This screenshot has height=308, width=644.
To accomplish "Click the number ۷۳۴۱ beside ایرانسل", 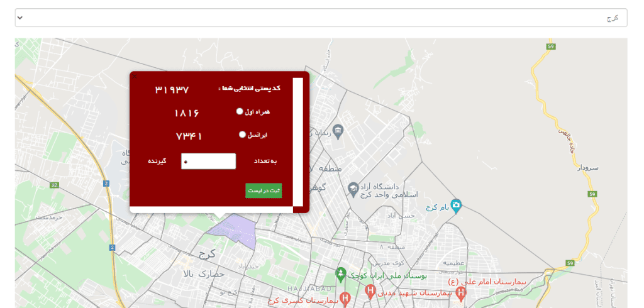I will (189, 136).
